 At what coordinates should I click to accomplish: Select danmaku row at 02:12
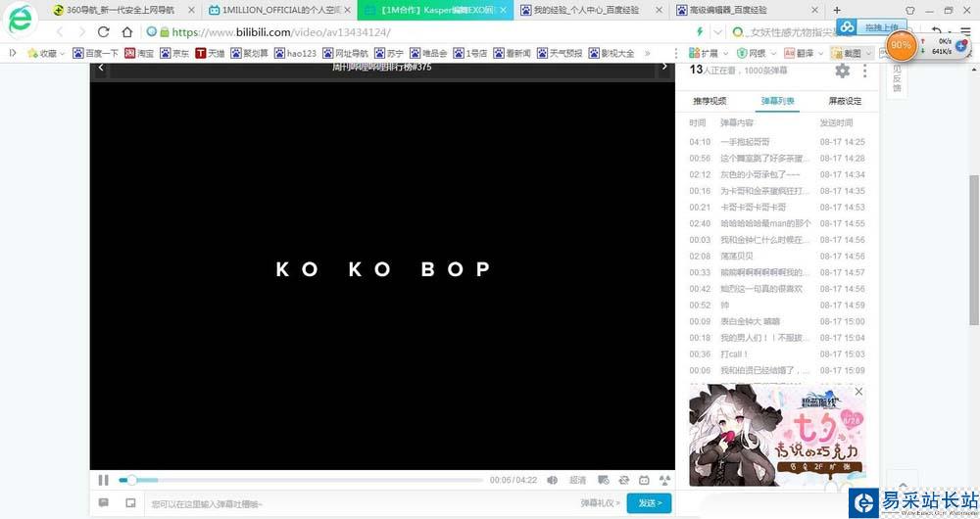777,175
